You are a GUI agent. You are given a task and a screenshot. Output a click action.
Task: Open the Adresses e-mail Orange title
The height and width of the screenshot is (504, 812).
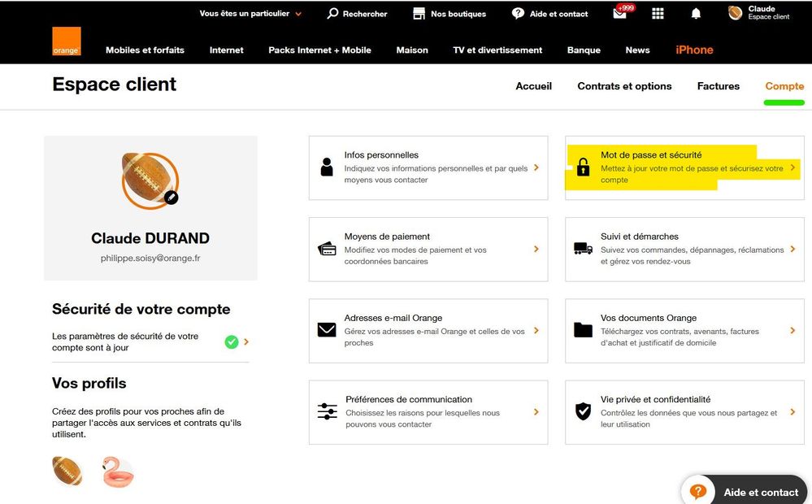[x=393, y=318]
